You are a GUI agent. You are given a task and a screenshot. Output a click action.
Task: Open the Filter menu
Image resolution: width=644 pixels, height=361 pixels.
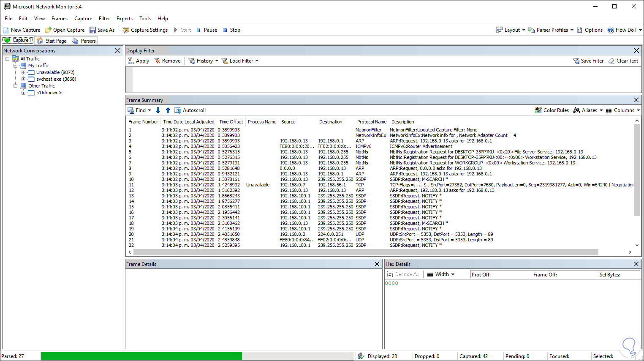tap(104, 19)
